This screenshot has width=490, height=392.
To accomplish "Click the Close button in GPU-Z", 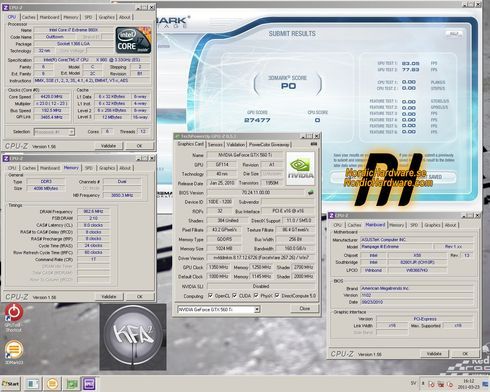I will 305,309.
